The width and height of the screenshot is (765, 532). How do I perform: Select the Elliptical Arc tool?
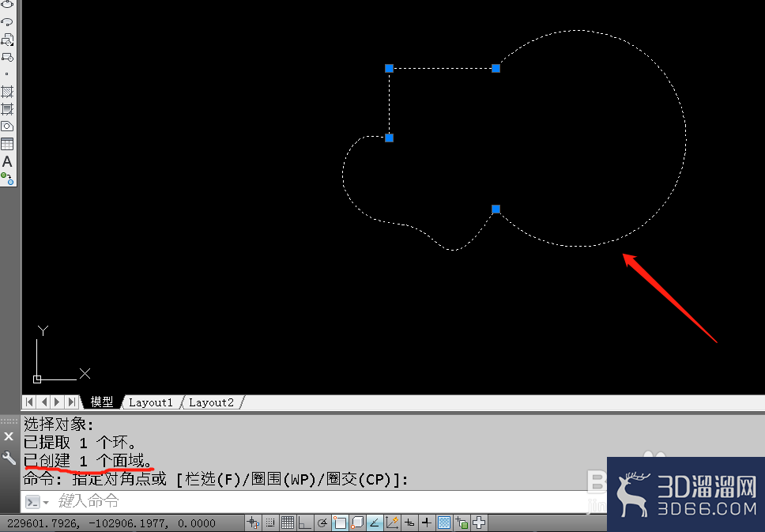pyautogui.click(x=7, y=21)
